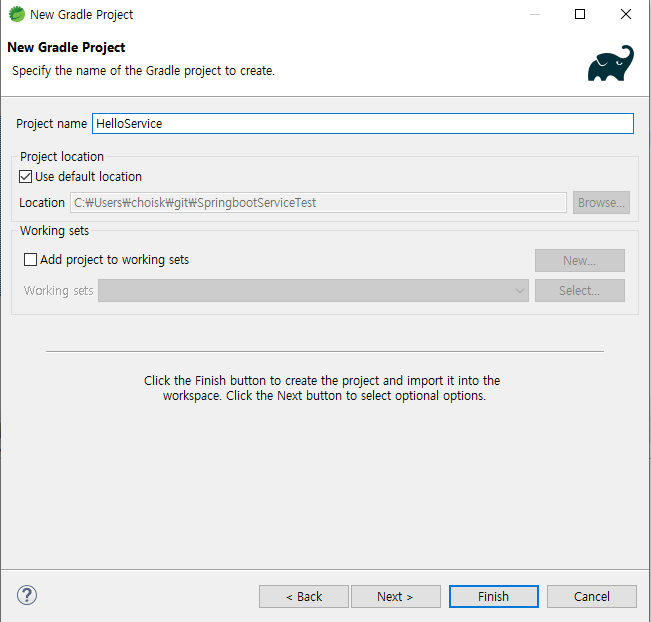Close the dialog with the X button
The width and height of the screenshot is (651, 622).
[x=626, y=15]
